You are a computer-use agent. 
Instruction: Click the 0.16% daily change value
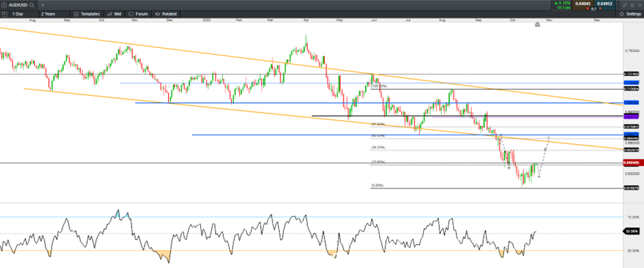point(564,3)
